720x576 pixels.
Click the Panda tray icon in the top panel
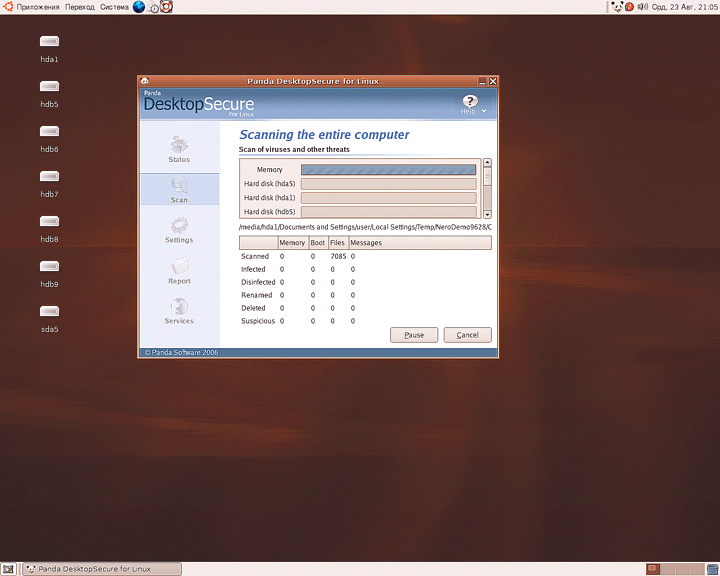point(617,6)
